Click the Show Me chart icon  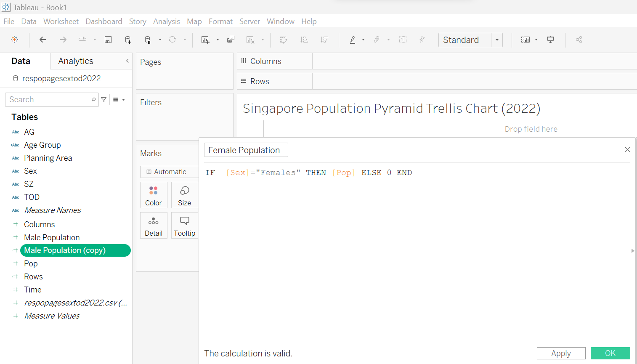526,40
